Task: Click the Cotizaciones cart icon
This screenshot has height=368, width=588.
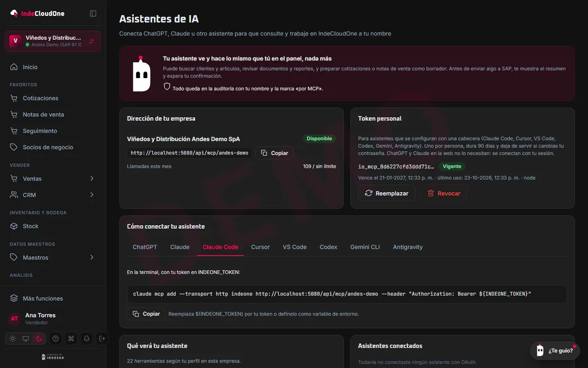Action: pos(14,98)
